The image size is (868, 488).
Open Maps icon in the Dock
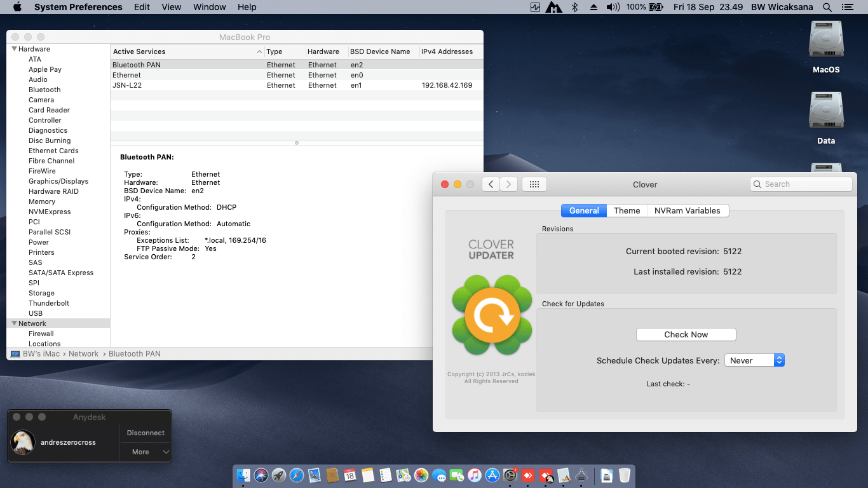[403, 475]
